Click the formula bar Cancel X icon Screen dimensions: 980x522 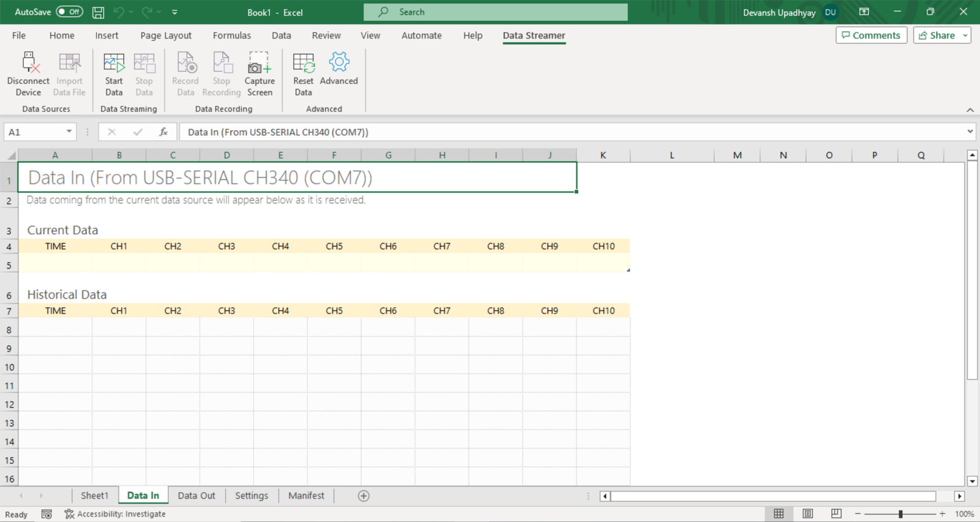111,132
